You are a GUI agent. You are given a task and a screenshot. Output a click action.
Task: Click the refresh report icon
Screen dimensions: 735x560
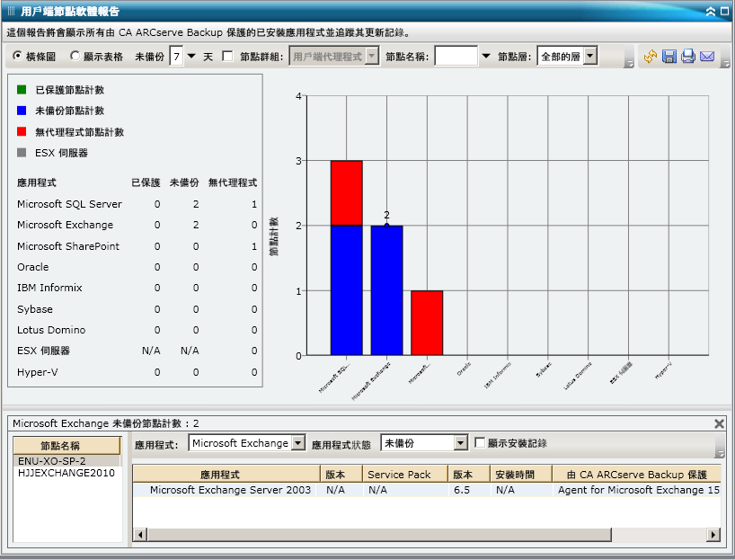tap(650, 57)
